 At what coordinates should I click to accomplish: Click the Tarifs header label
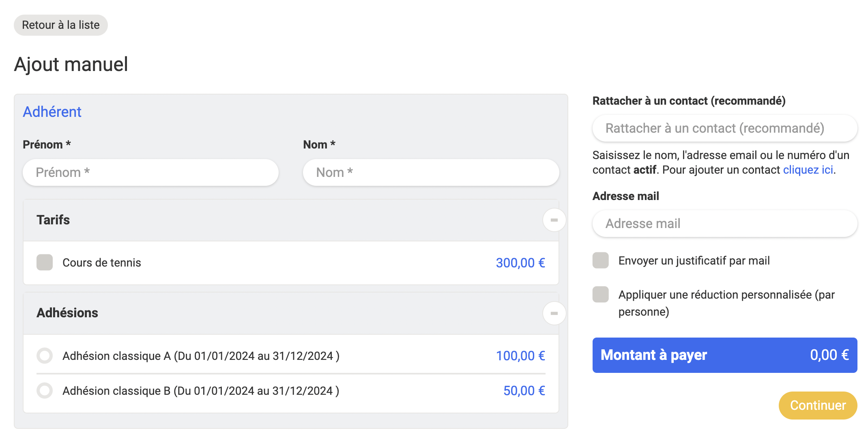pos(53,220)
